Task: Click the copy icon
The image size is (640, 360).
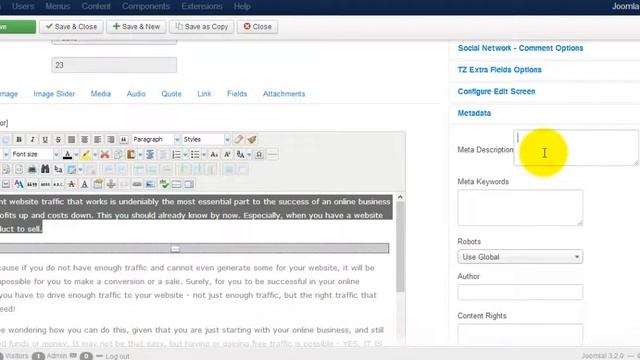Action: coord(118,154)
